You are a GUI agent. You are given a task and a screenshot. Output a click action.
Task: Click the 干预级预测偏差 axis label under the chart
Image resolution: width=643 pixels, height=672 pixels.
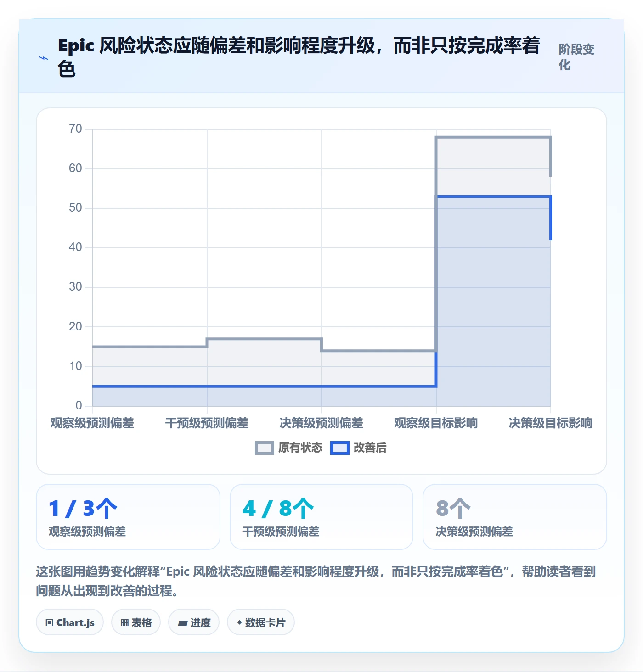207,423
